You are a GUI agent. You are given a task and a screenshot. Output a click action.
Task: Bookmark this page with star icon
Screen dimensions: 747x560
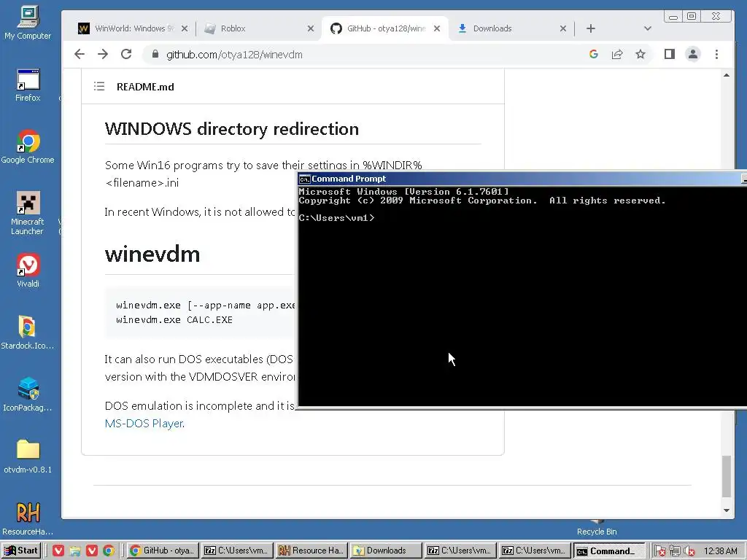tap(640, 54)
